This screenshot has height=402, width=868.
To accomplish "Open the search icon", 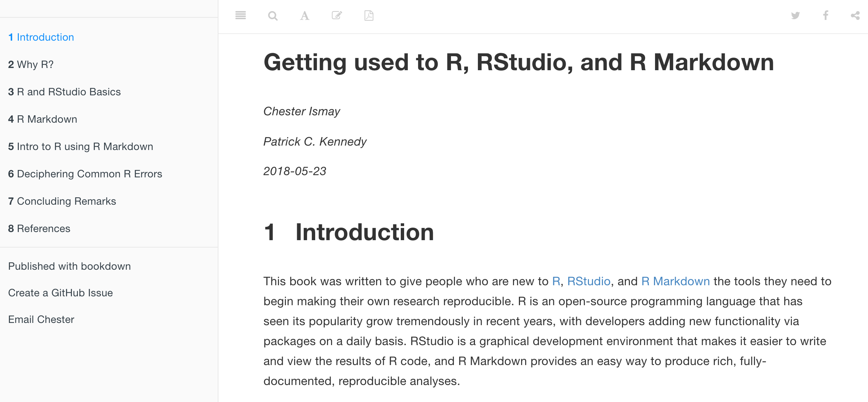I will coord(272,16).
